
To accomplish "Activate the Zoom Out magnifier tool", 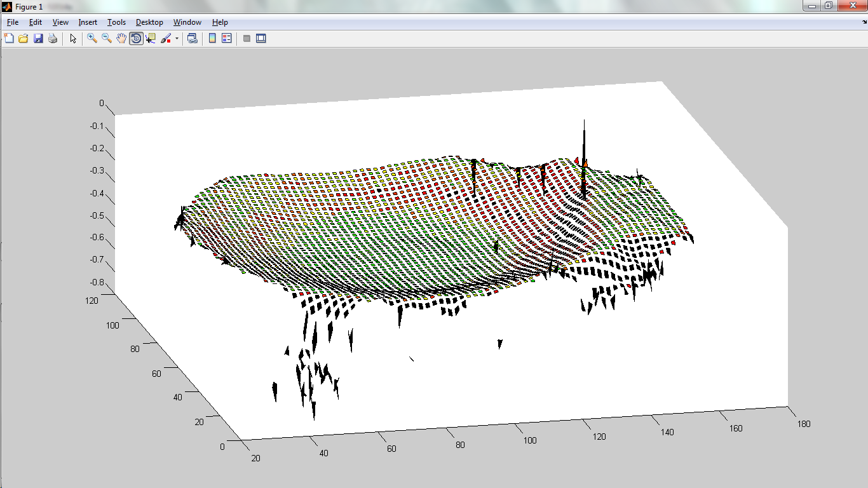I will [107, 39].
